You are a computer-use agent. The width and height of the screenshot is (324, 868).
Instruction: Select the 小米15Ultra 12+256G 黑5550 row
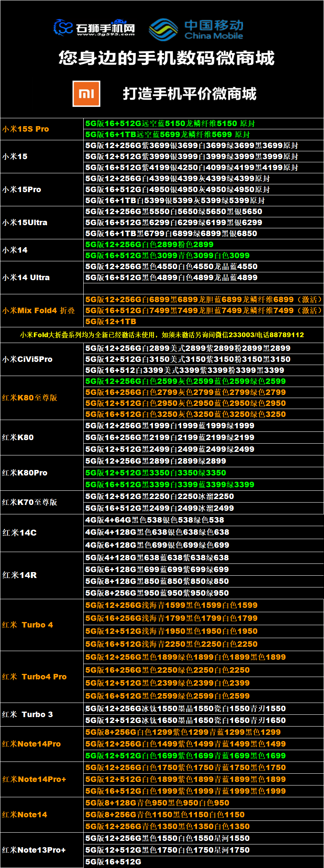click(204, 211)
